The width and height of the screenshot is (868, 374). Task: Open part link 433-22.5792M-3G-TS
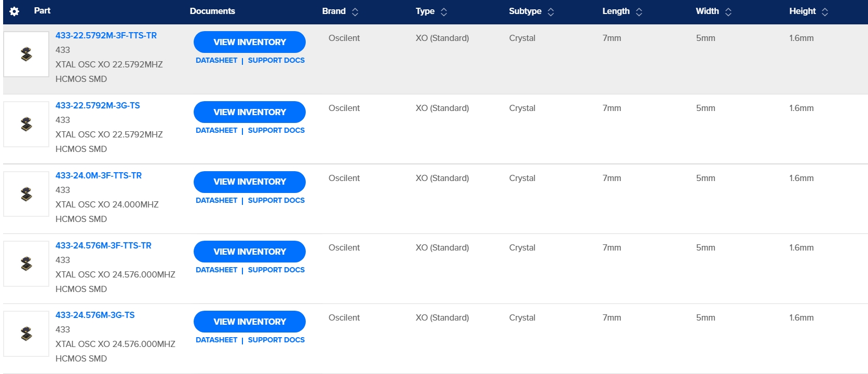click(x=98, y=105)
